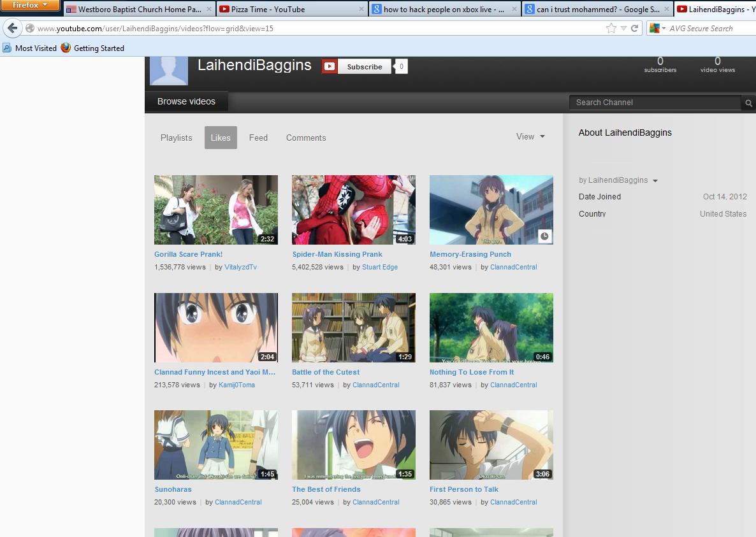Image resolution: width=756 pixels, height=537 pixels.
Task: Switch to Pizza Time - YouTube tab
Action: 291,9
